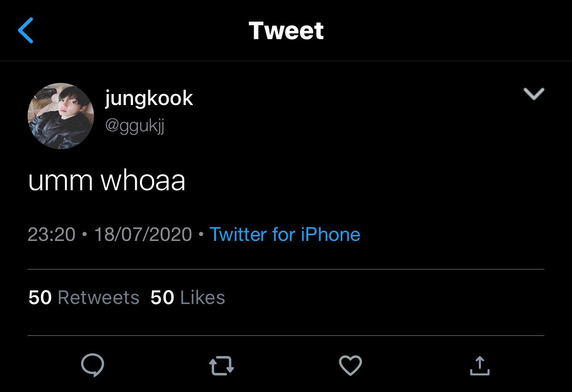
Task: Like the tweet with the heart icon
Action: click(x=350, y=366)
